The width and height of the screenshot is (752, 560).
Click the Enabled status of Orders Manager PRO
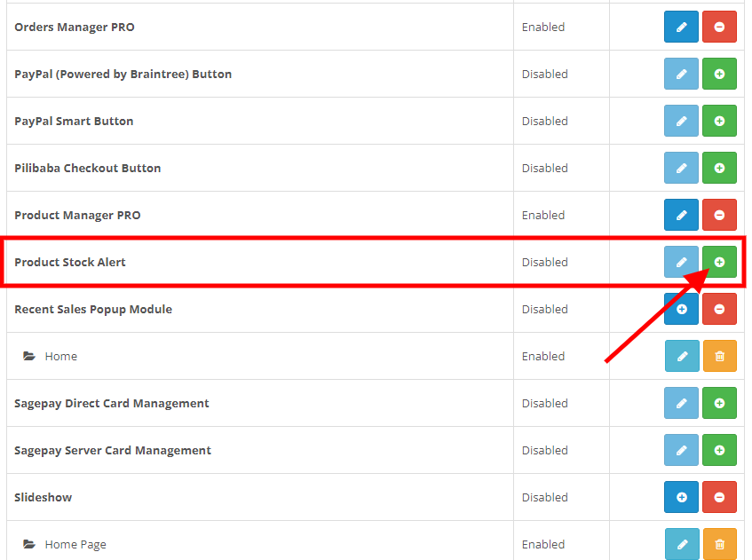pos(543,28)
